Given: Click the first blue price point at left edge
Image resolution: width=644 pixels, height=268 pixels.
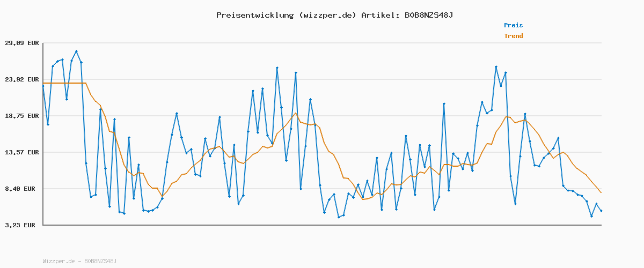Looking at the screenshot, I should click(x=43, y=86).
